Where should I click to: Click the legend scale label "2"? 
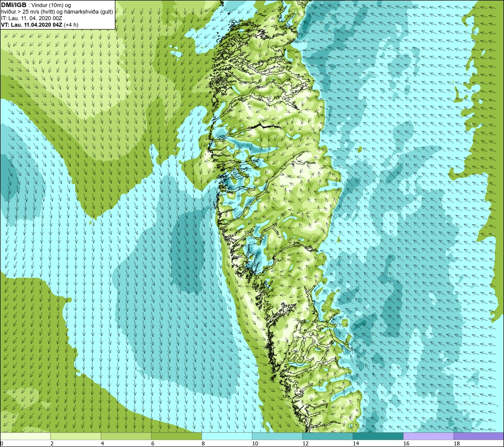tap(52, 443)
